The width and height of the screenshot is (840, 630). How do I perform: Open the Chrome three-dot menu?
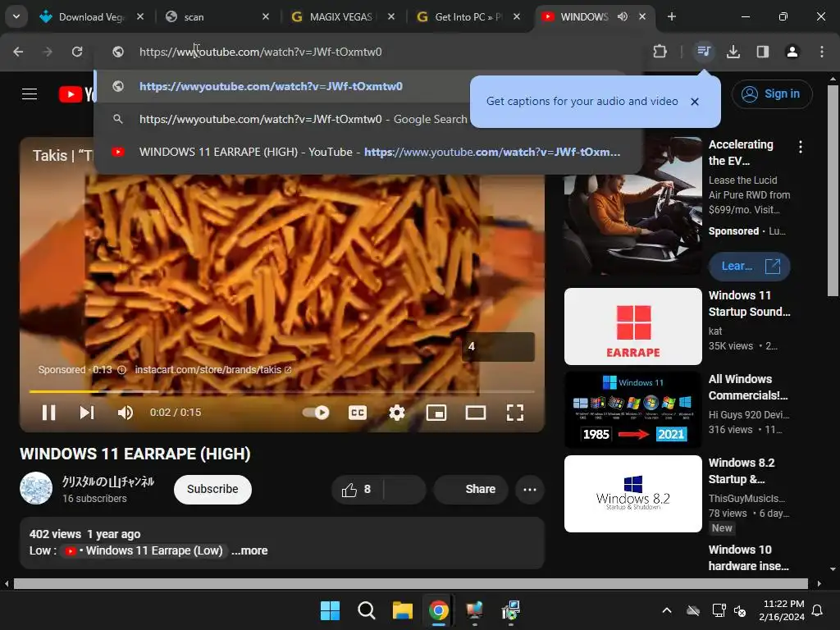tap(822, 52)
